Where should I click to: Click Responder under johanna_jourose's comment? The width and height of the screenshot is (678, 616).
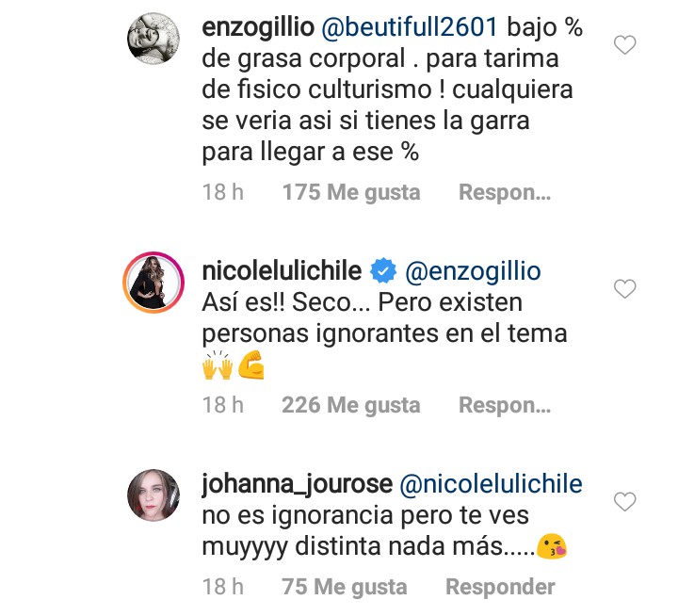point(500,586)
